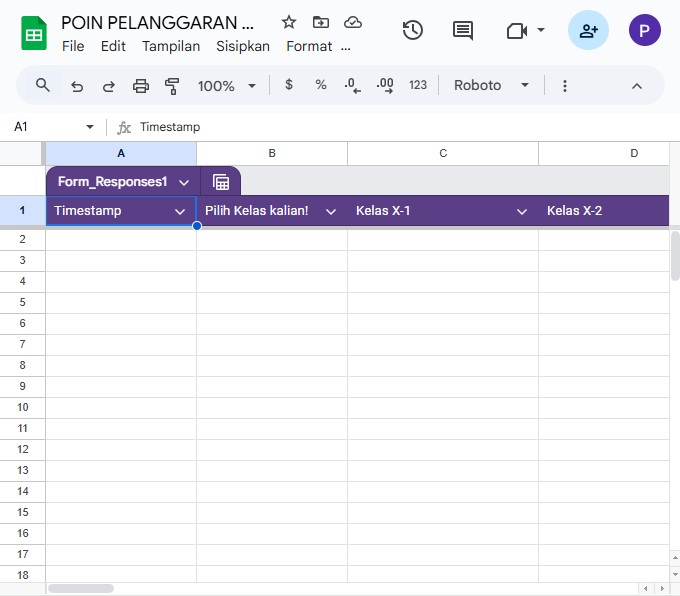
Task: Expand the Timestamp column dropdown
Action: [x=180, y=211]
